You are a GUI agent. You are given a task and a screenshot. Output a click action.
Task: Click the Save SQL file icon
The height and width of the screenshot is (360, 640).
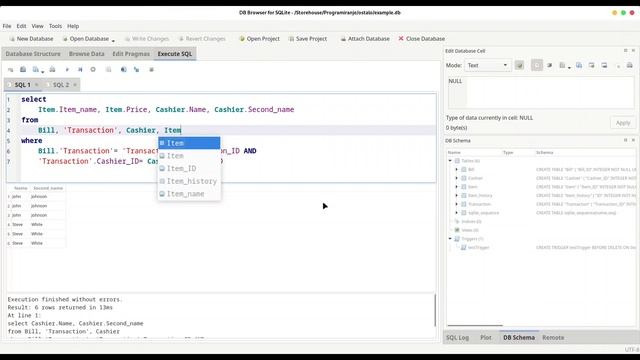point(36,70)
